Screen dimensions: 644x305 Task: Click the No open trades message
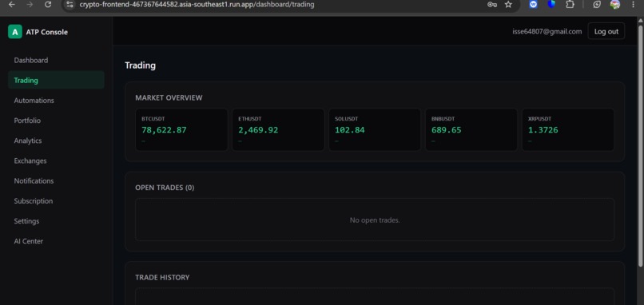coord(375,220)
